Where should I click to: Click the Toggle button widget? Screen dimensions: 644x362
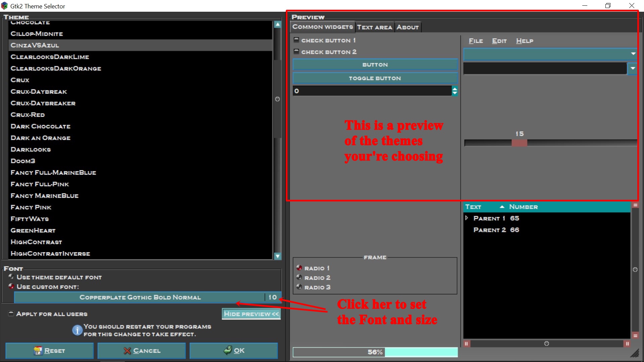(375, 78)
